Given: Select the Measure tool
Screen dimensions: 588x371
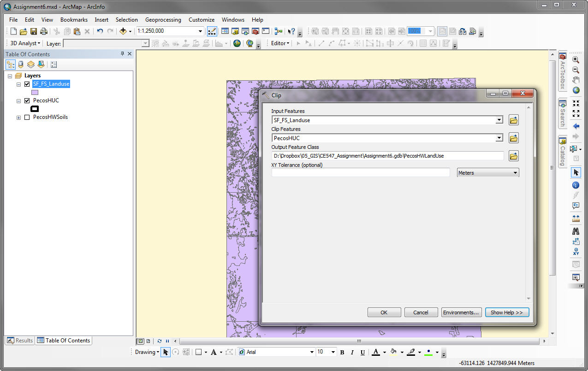Looking at the screenshot, I should [x=576, y=218].
